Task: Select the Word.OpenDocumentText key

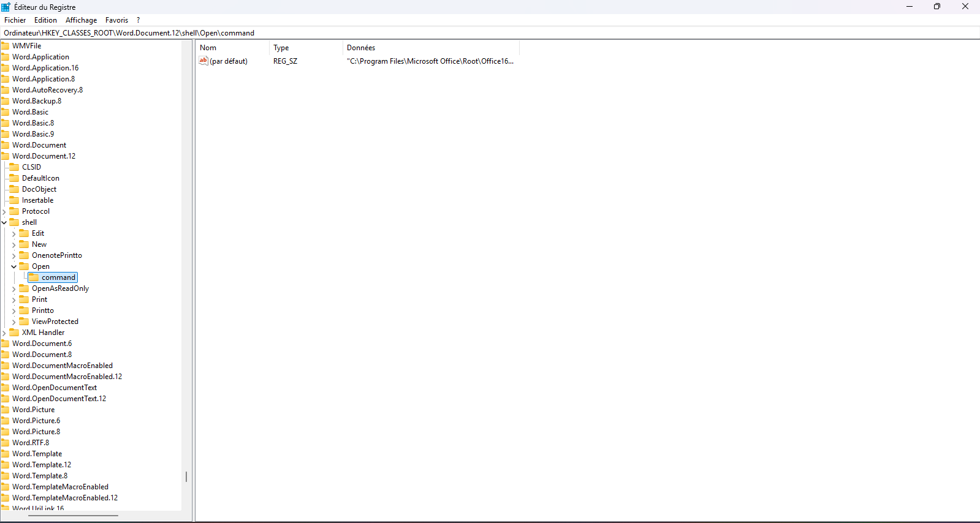Action: coord(55,387)
